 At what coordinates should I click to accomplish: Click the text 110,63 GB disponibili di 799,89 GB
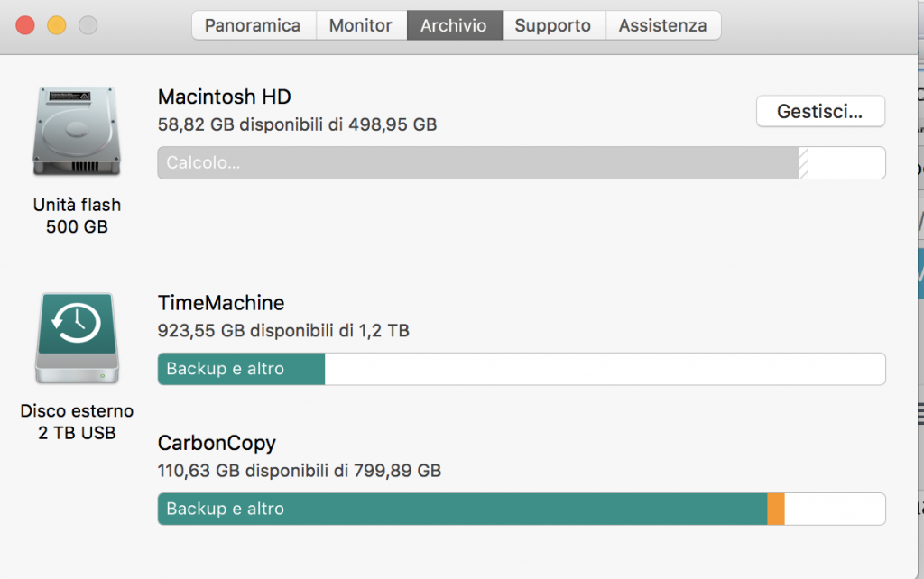click(300, 471)
